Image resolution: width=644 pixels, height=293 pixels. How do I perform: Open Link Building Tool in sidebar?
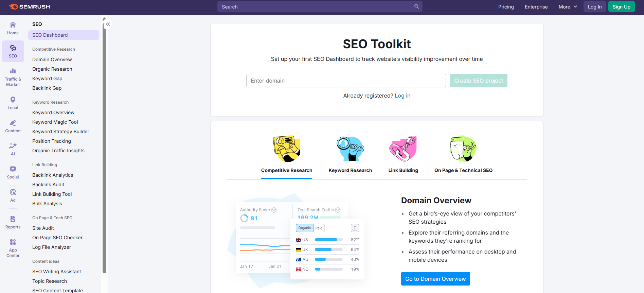pos(52,194)
